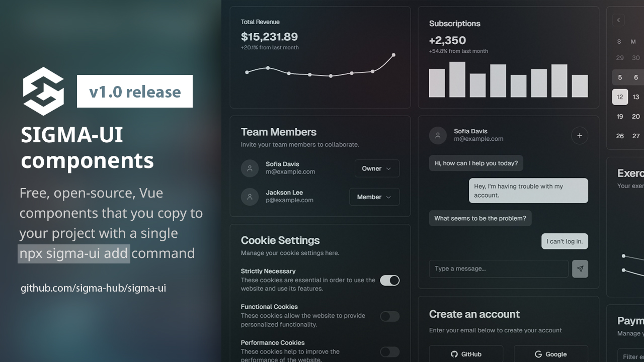Click the last point on revenue chart

pyautogui.click(x=393, y=55)
